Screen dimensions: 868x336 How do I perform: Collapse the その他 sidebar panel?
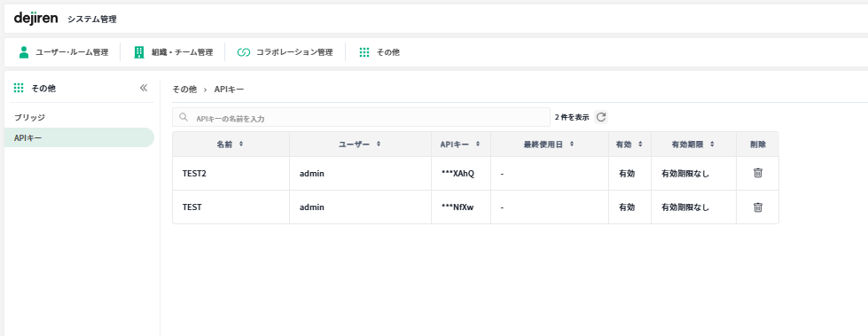[x=144, y=88]
